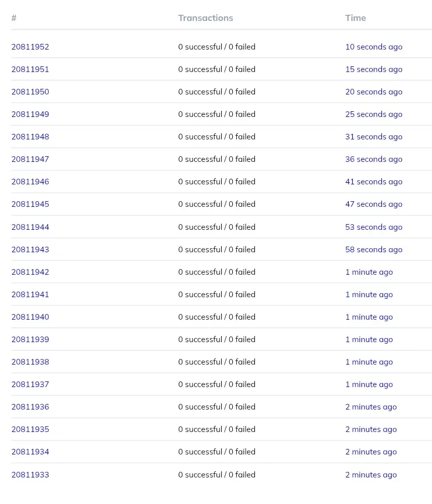
Task: Open block 20811944
Action: click(30, 227)
